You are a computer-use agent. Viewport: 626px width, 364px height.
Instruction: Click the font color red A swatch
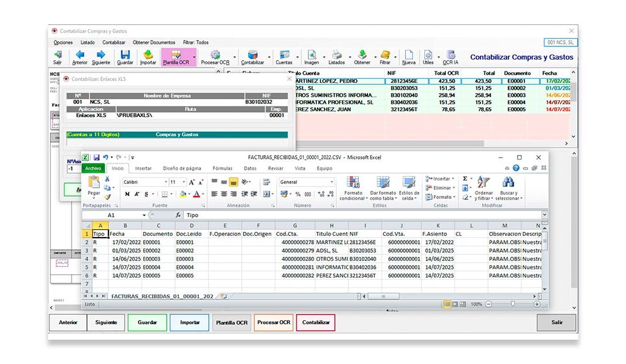(x=196, y=194)
